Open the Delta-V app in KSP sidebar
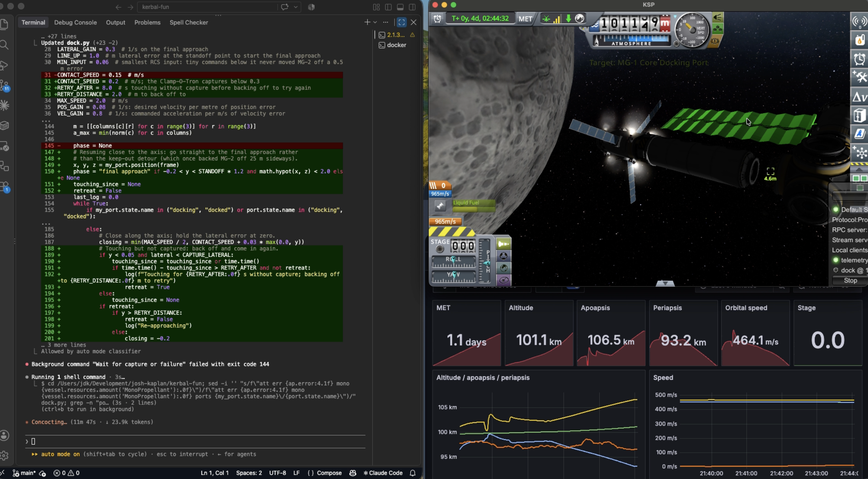This screenshot has height=479, width=868. (x=859, y=97)
